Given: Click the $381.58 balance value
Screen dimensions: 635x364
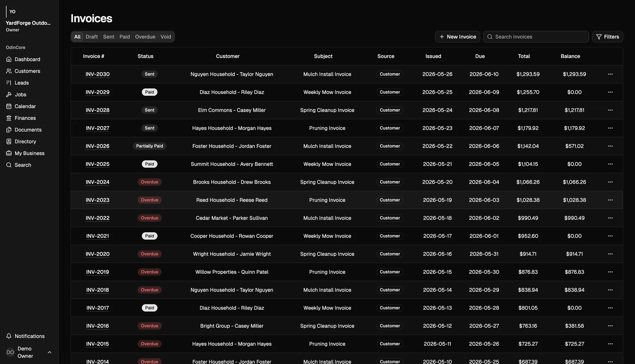Looking at the screenshot, I should point(574,326).
